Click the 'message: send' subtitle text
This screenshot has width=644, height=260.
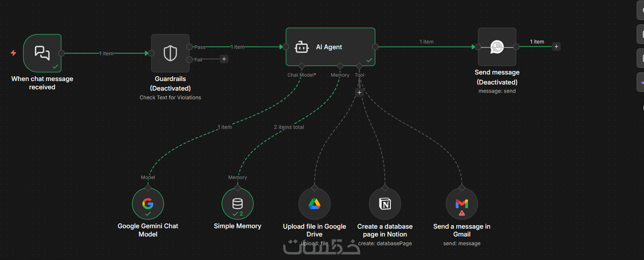pos(497,91)
